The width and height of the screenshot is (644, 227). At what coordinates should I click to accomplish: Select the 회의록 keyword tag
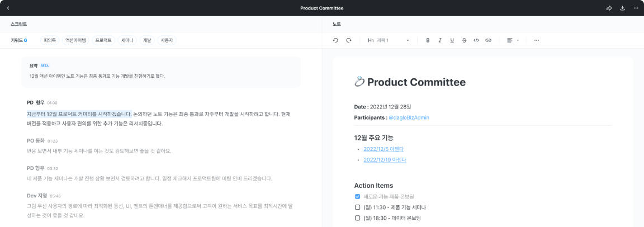(x=50, y=40)
